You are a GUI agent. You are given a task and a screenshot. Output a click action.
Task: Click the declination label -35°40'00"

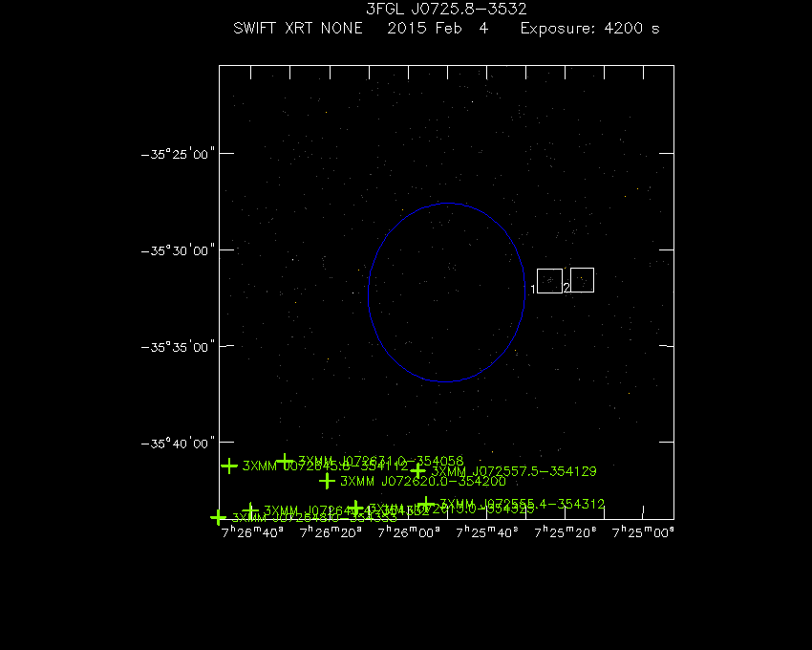pyautogui.click(x=178, y=444)
